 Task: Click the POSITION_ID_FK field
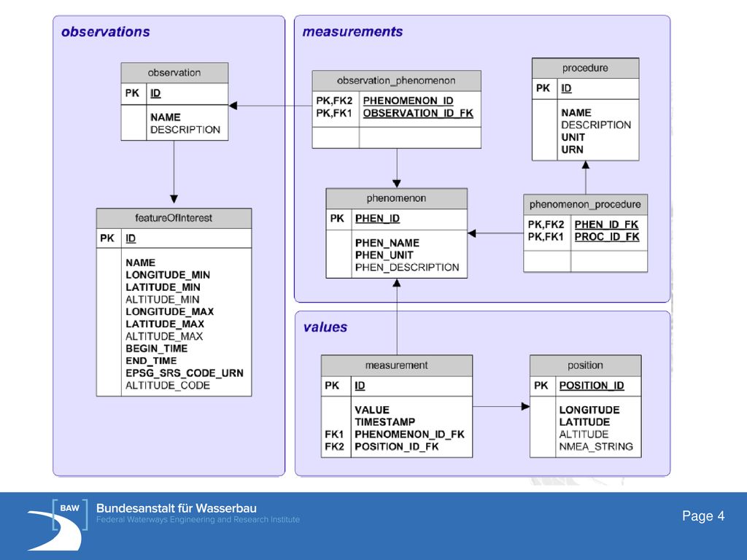coord(397,447)
